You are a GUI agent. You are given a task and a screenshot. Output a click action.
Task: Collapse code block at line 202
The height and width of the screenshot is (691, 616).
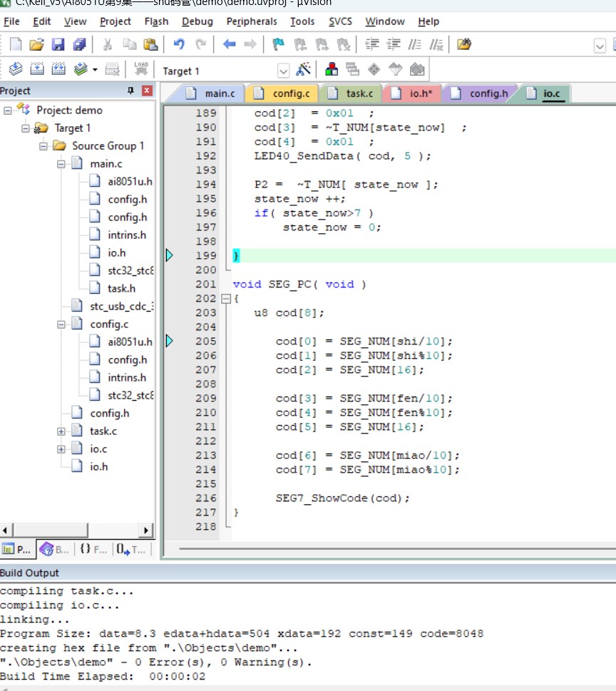click(226, 299)
